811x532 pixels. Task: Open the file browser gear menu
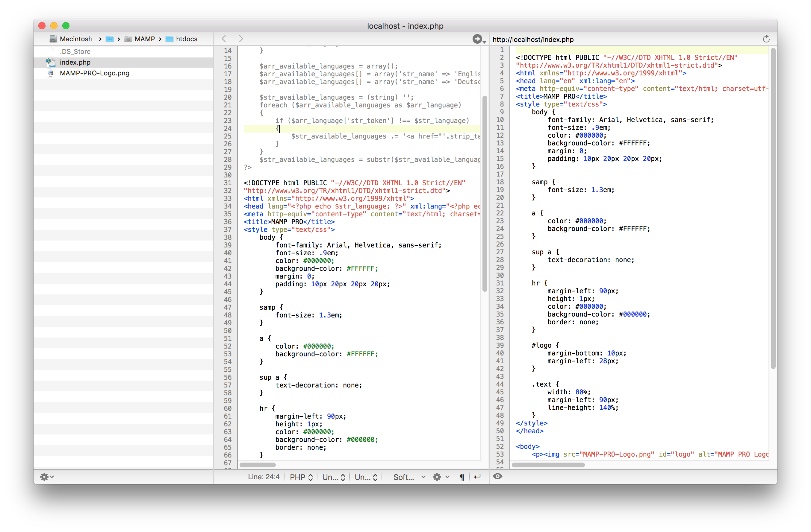[x=47, y=477]
